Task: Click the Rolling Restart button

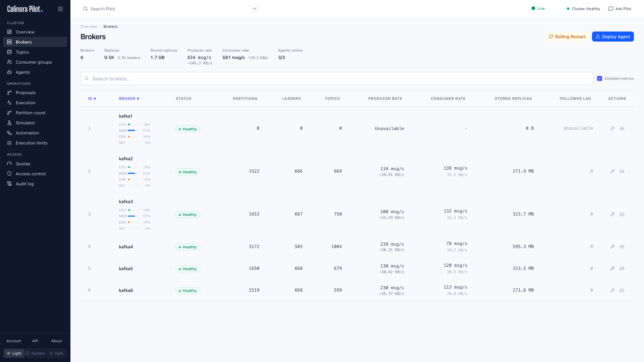Action: 567,37
